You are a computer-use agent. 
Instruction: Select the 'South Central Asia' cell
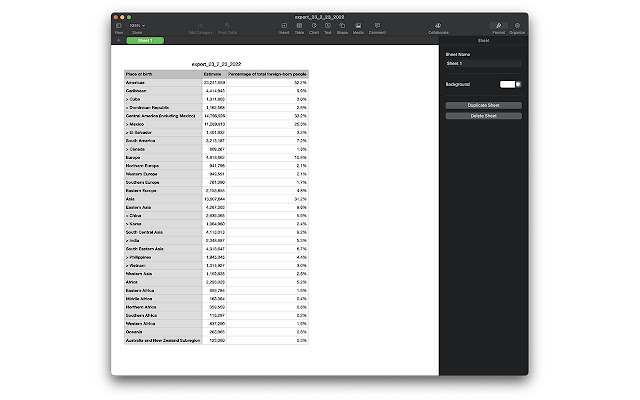[163, 232]
